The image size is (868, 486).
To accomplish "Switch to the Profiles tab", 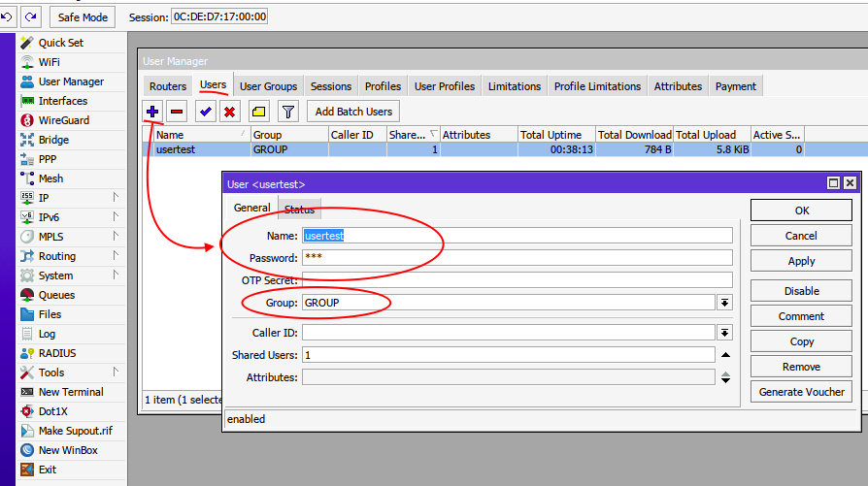I will [383, 86].
